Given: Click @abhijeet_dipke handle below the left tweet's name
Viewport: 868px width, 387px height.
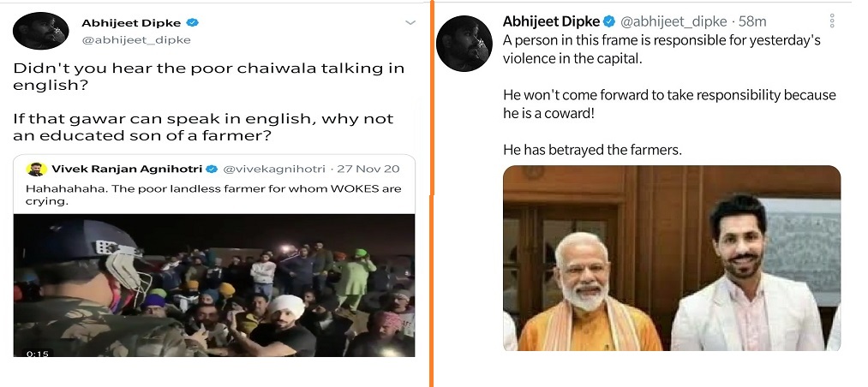Looking at the screenshot, I should (136, 39).
